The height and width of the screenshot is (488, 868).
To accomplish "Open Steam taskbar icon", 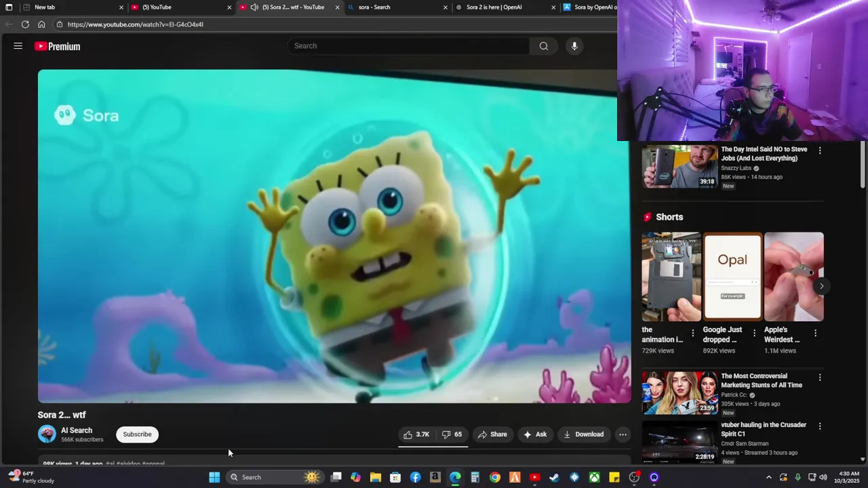I will click(x=554, y=477).
